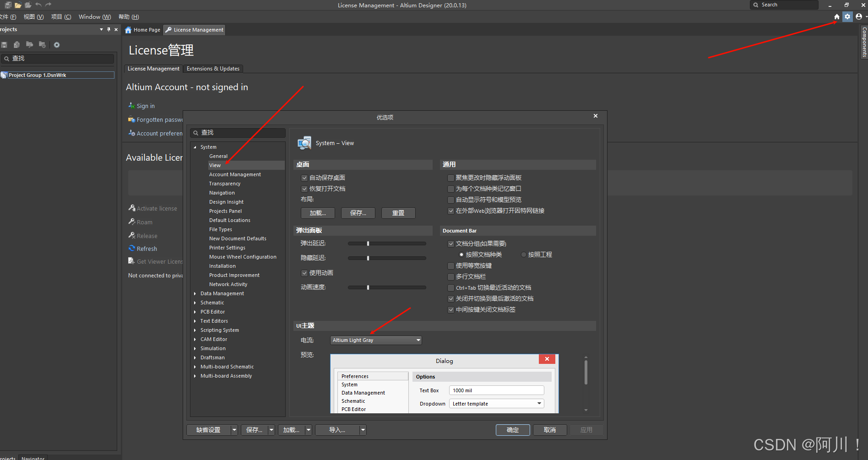
Task: Click the Sign in link
Action: [146, 106]
